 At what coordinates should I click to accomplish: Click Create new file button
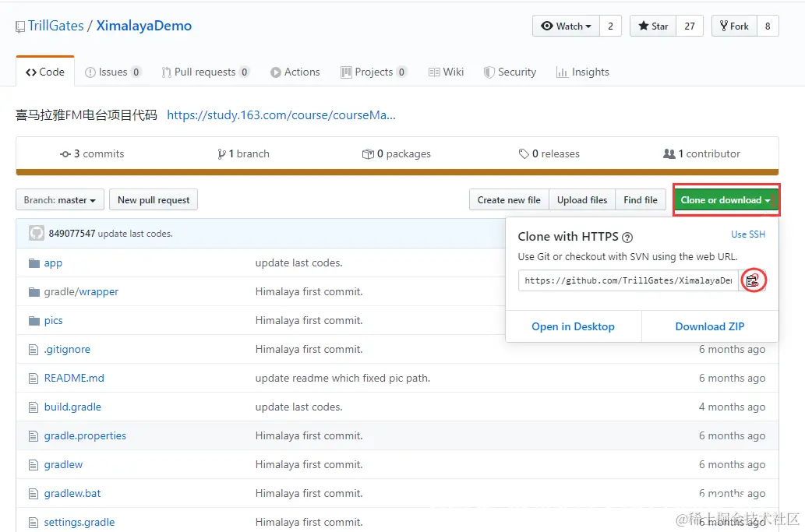pyautogui.click(x=509, y=199)
